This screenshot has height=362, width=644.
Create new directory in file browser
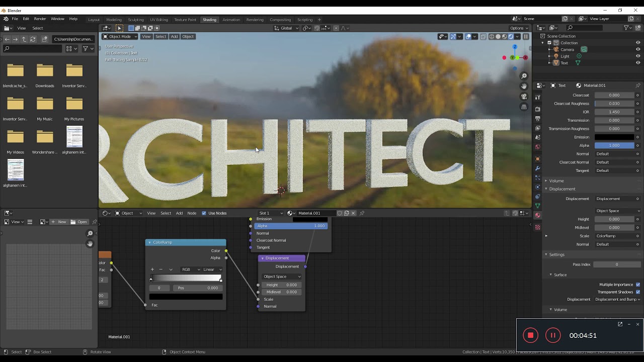(45, 39)
